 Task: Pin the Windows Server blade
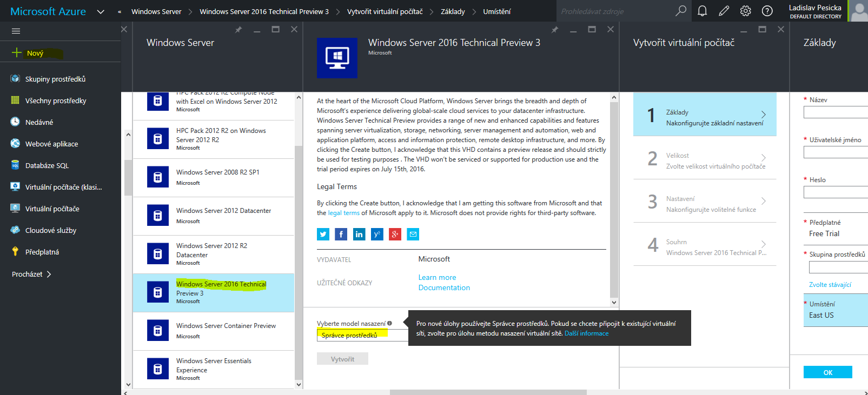click(x=238, y=30)
